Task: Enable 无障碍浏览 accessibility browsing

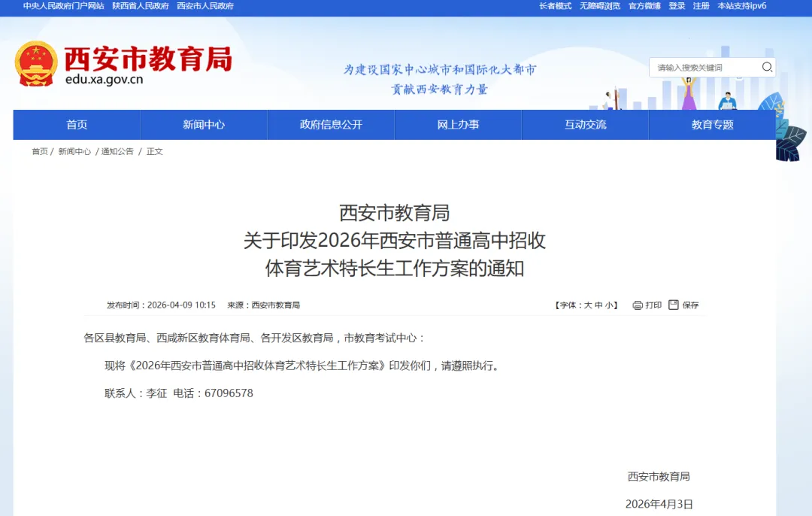Action: pyautogui.click(x=599, y=6)
